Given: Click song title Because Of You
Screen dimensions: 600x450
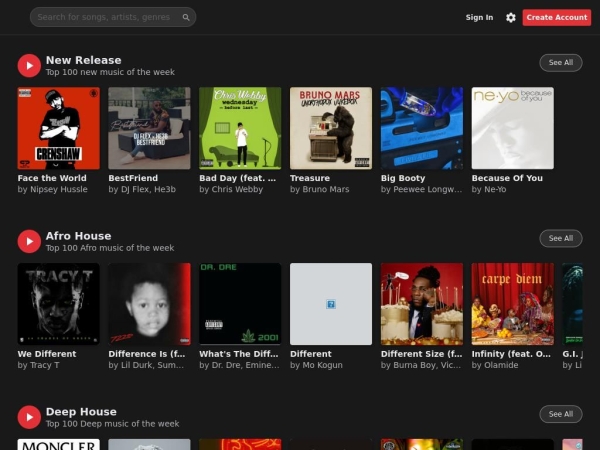Looking at the screenshot, I should 507,178.
